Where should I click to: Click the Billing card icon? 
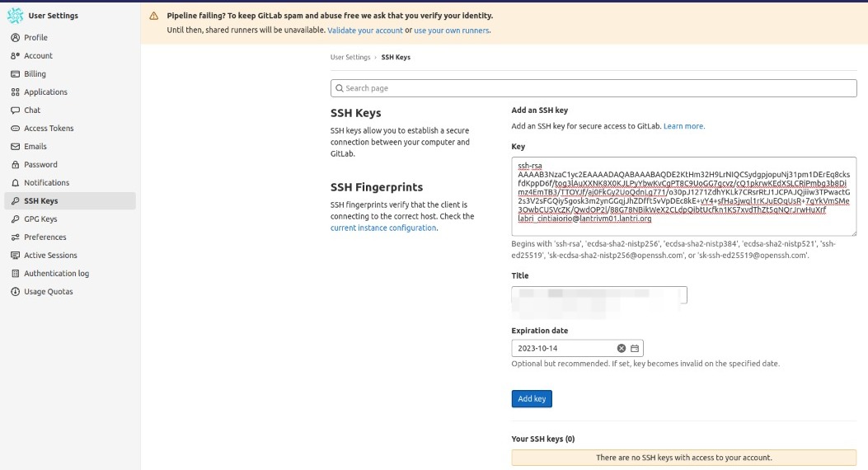(15, 74)
